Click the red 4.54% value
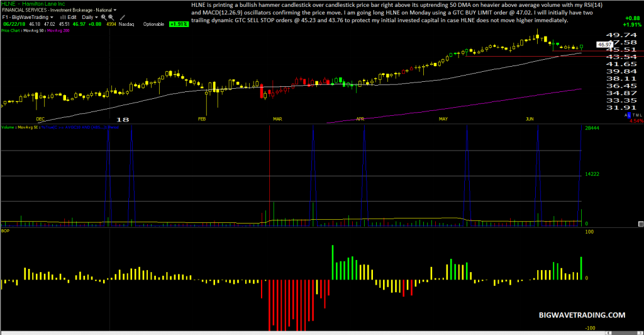This screenshot has height=335, width=644. [x=636, y=121]
